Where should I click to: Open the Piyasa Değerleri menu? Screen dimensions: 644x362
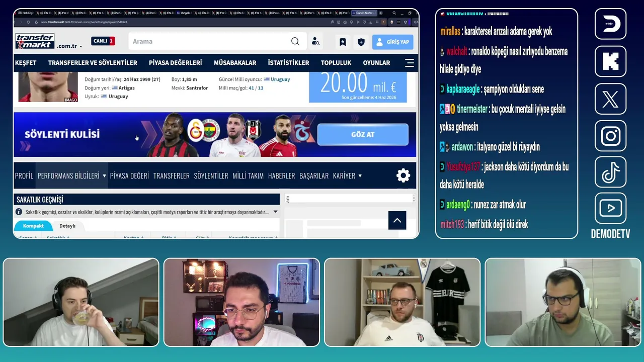176,63
